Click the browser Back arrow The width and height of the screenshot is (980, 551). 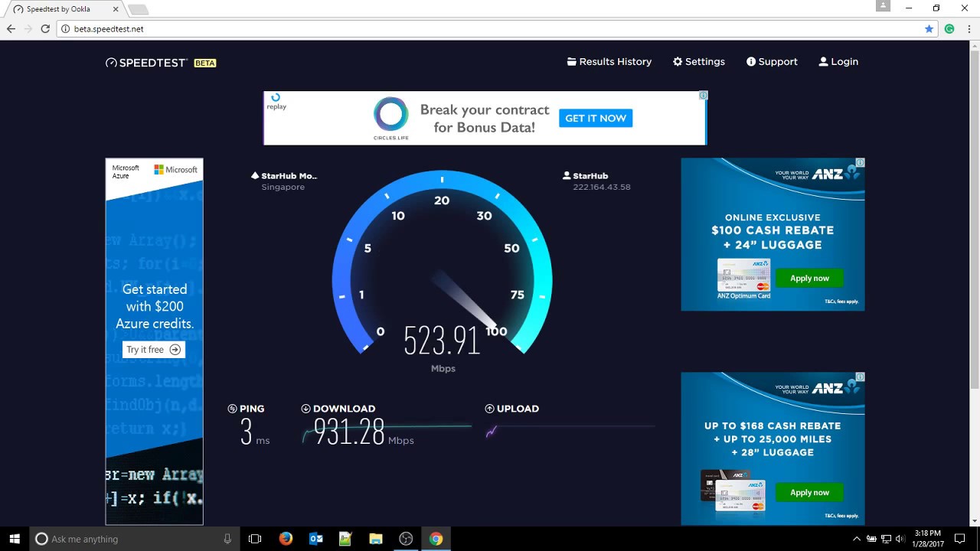pyautogui.click(x=11, y=29)
